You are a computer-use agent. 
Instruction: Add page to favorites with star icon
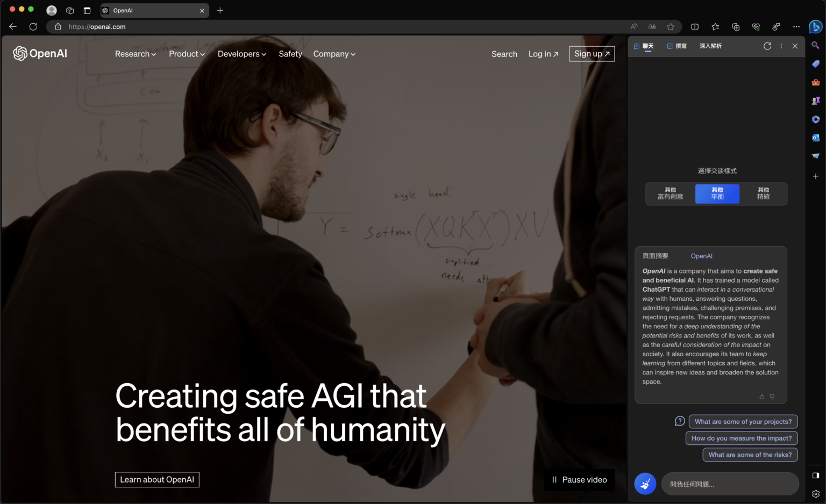pyautogui.click(x=671, y=26)
